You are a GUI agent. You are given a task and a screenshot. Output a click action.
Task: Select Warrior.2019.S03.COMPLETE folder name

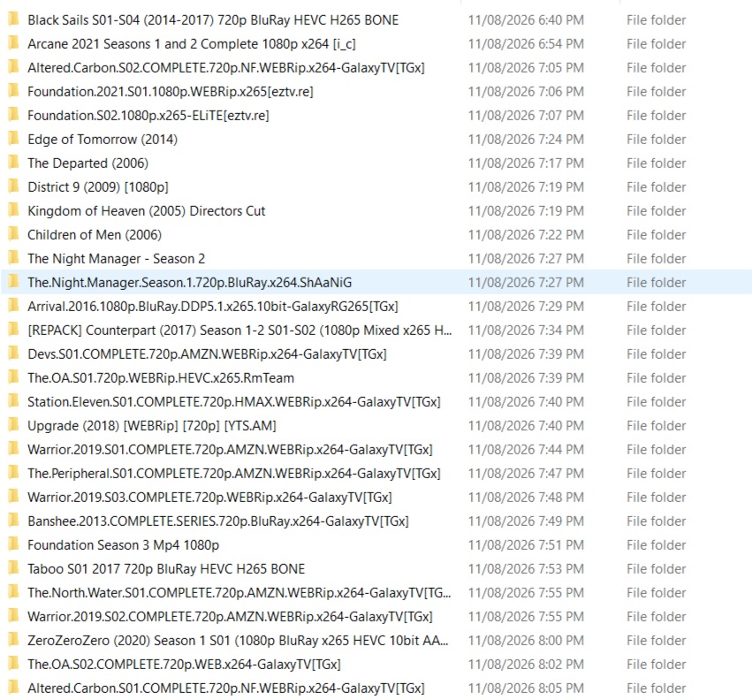209,498
